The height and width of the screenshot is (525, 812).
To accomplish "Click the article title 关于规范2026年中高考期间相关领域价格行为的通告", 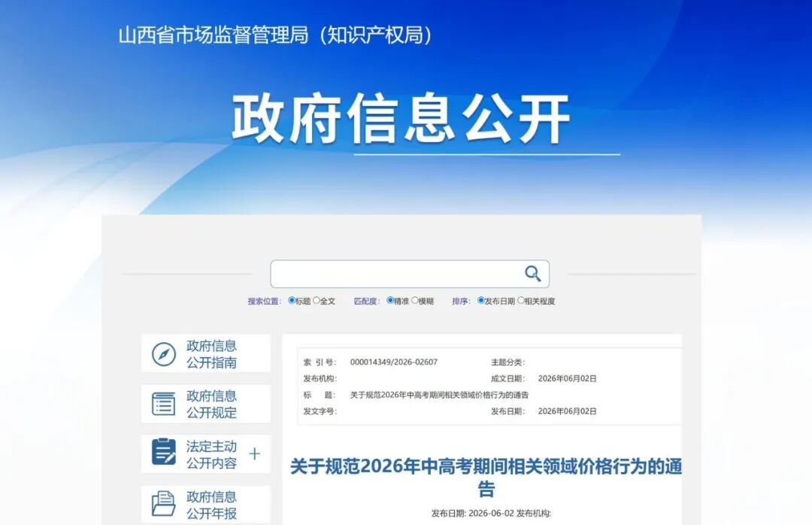I will click(x=486, y=478).
